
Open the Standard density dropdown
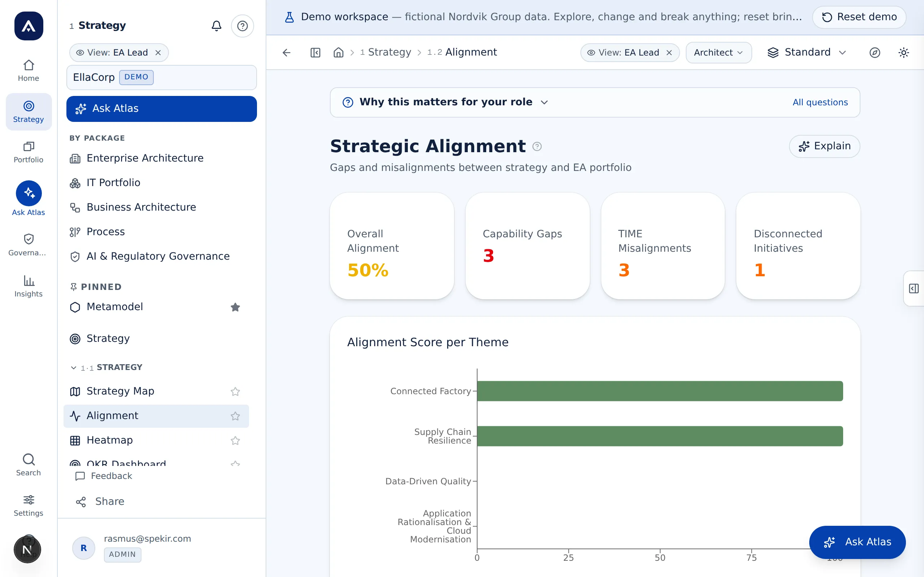807,52
